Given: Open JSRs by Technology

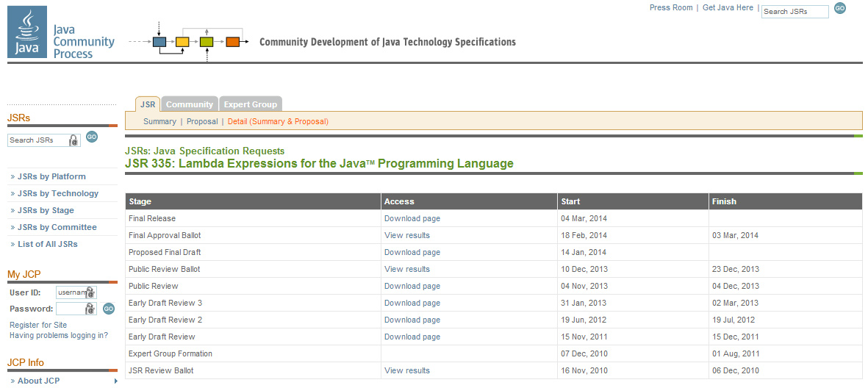Looking at the screenshot, I should click(58, 193).
